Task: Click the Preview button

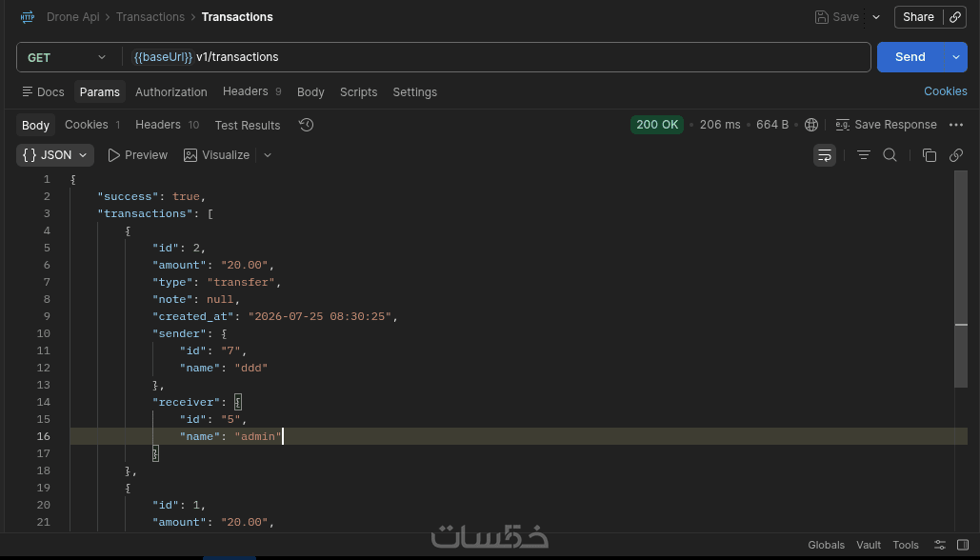Action: [137, 155]
